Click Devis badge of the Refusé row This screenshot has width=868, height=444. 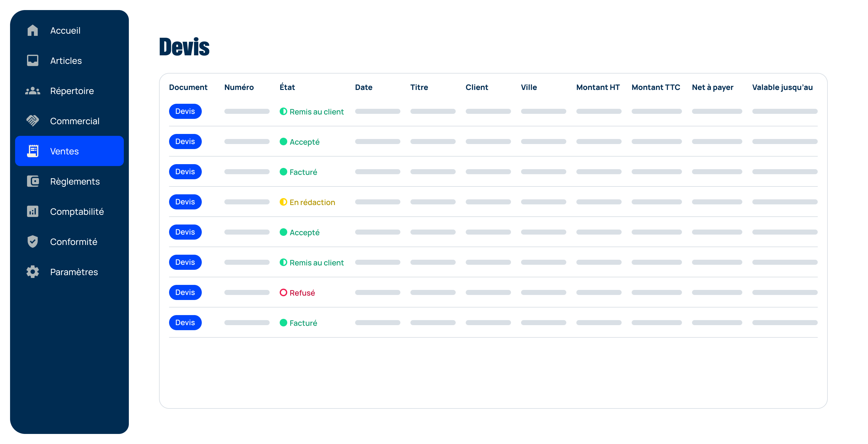click(x=185, y=292)
